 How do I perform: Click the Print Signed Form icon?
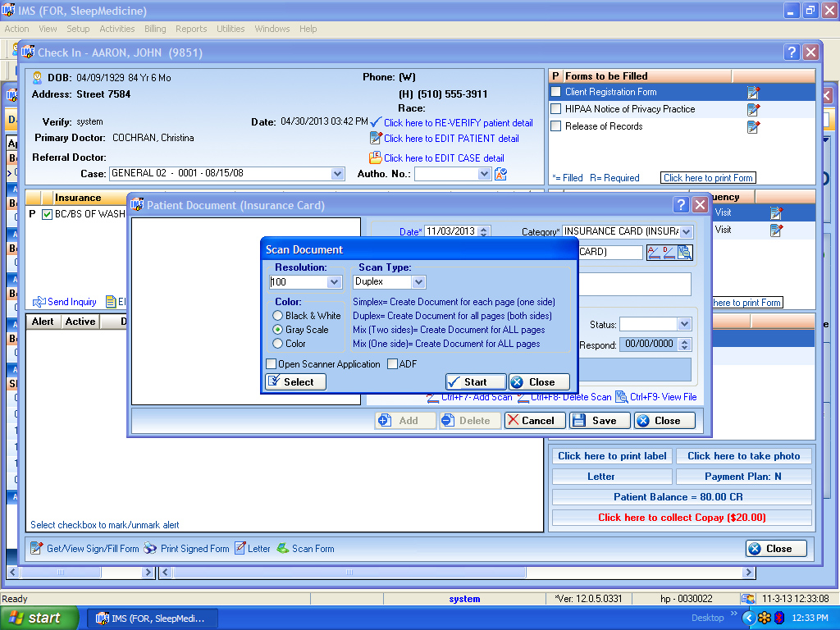pos(150,549)
